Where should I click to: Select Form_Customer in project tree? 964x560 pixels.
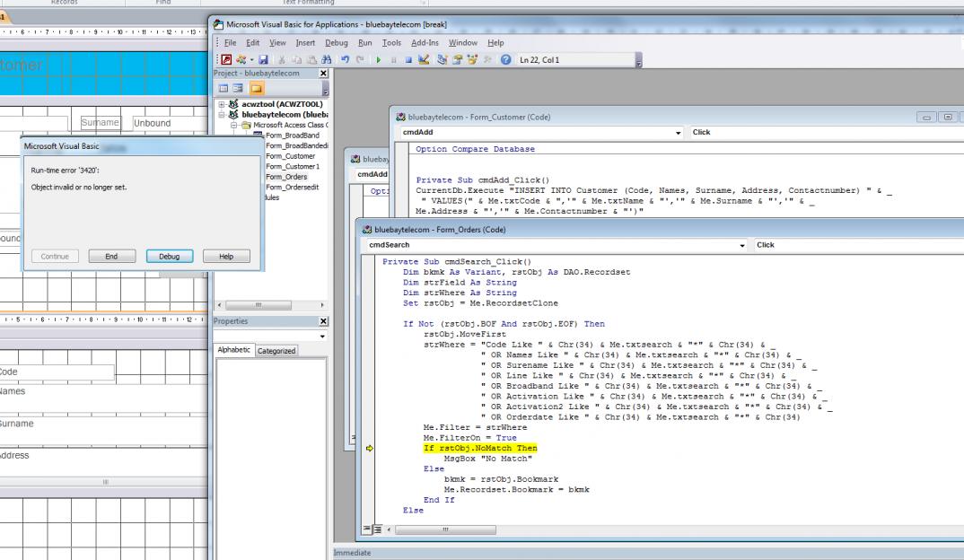[x=290, y=156]
